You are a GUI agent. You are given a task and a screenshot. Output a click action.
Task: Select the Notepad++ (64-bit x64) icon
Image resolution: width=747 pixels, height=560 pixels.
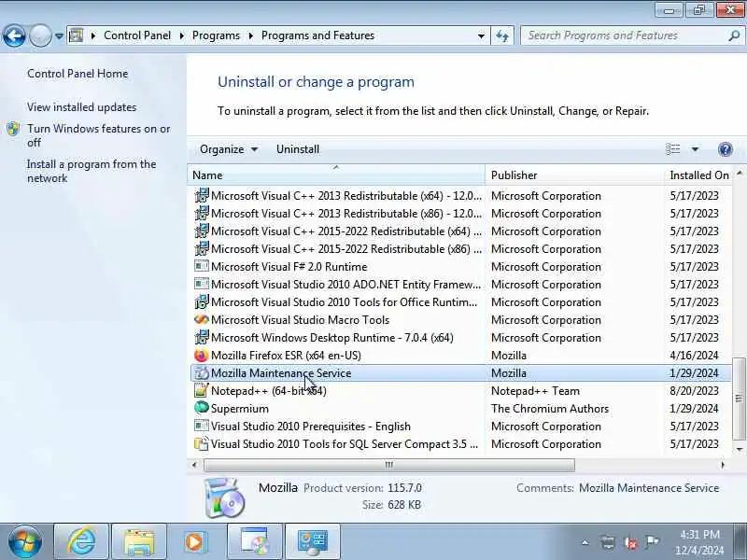click(202, 390)
